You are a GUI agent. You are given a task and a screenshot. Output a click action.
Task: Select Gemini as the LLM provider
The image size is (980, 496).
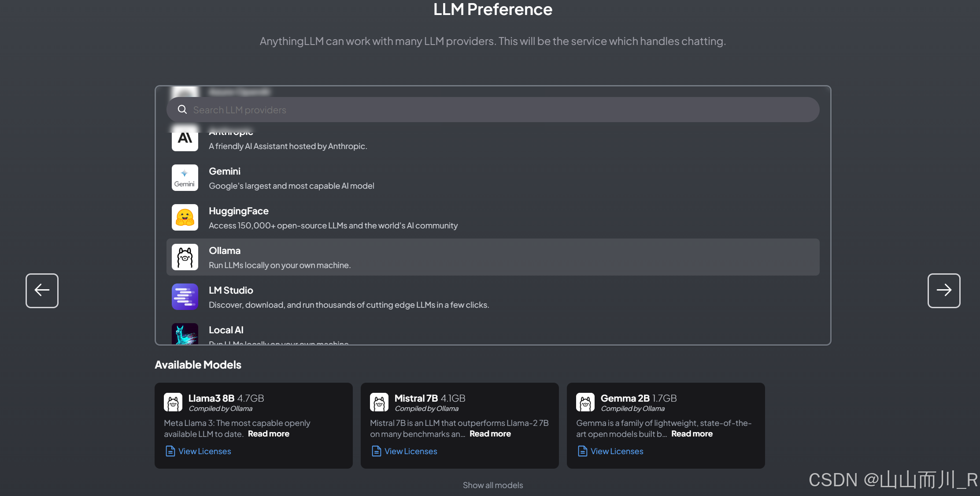click(493, 178)
